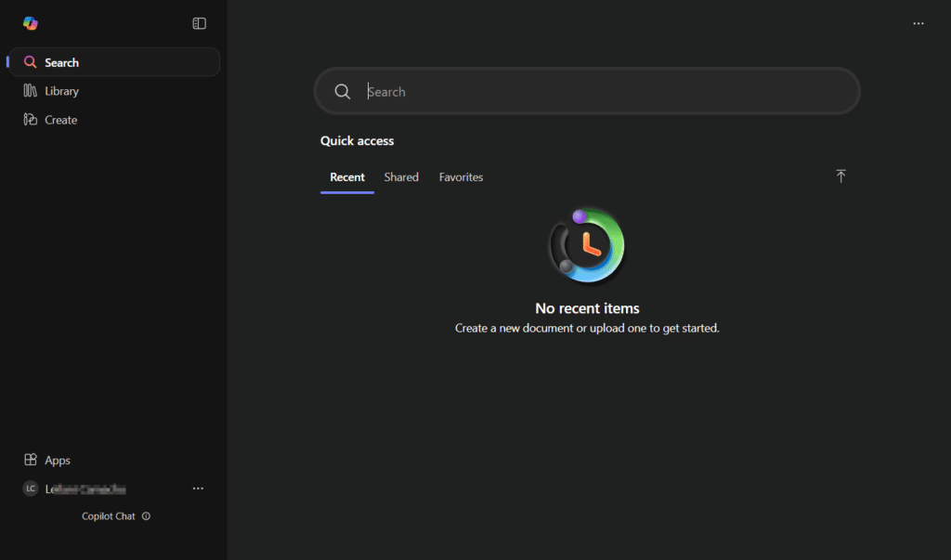Switch to the Shared tab
This screenshot has height=560, width=951.
tap(401, 177)
